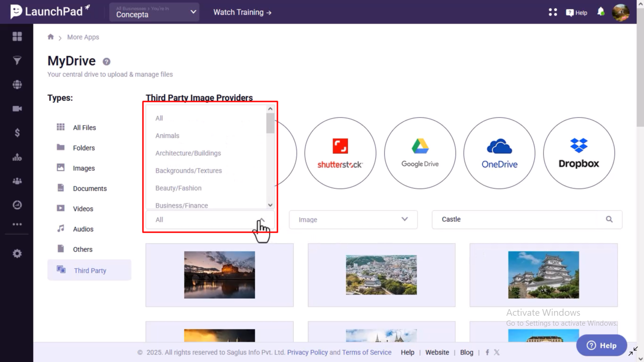Click the footer Help link
Viewport: 644px width, 362px height.
tap(408, 353)
